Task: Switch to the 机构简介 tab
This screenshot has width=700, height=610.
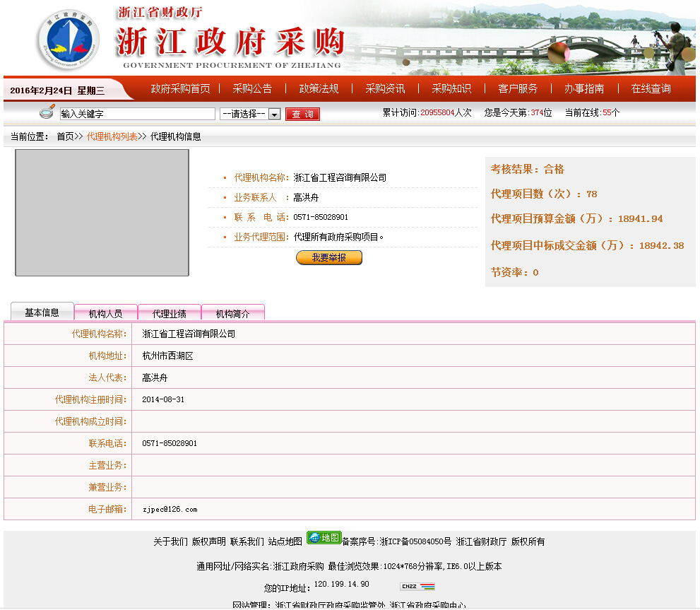Action: [232, 313]
